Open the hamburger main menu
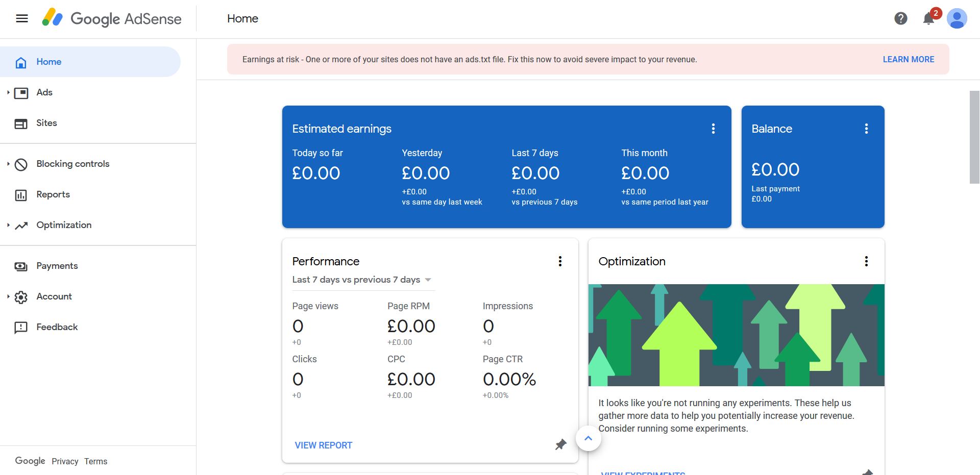 click(22, 19)
